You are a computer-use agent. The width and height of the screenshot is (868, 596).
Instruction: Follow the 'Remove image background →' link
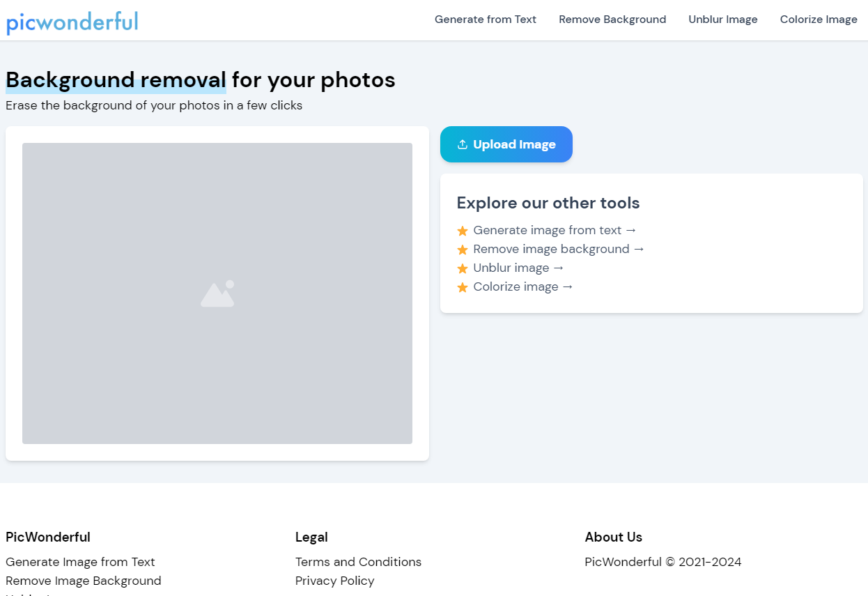click(559, 249)
